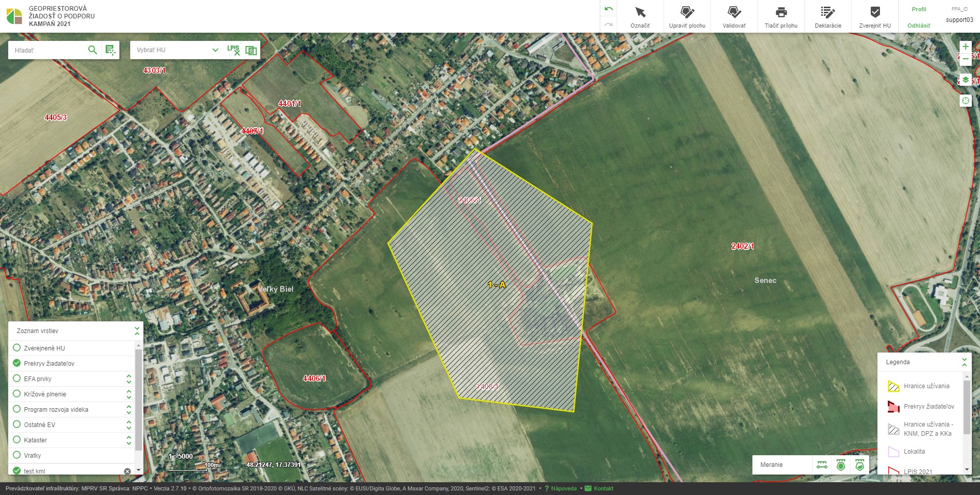Click the undo arrow icon
The height and width of the screenshot is (495, 980).
click(x=608, y=9)
